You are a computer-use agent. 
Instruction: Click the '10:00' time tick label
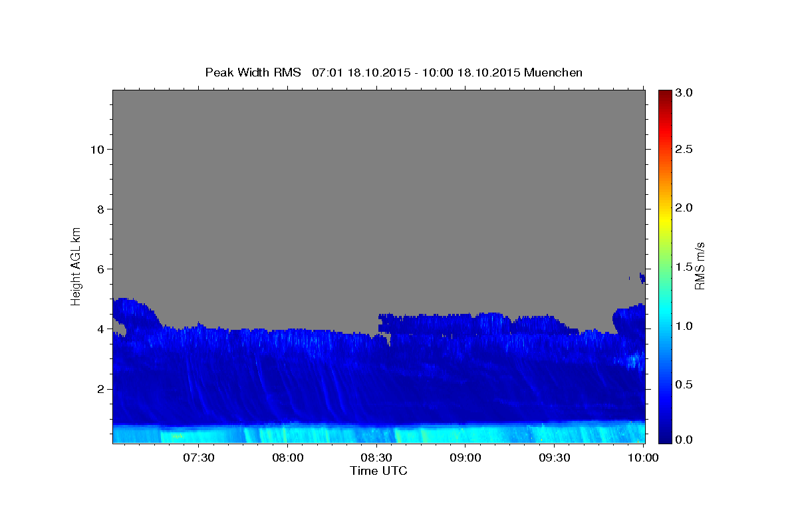643,458
